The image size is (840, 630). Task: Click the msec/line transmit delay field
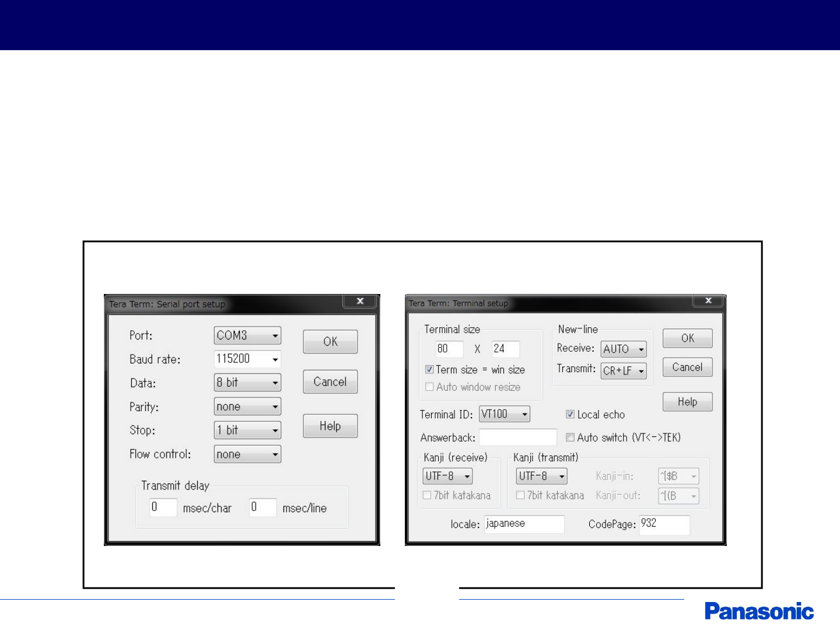(262, 507)
